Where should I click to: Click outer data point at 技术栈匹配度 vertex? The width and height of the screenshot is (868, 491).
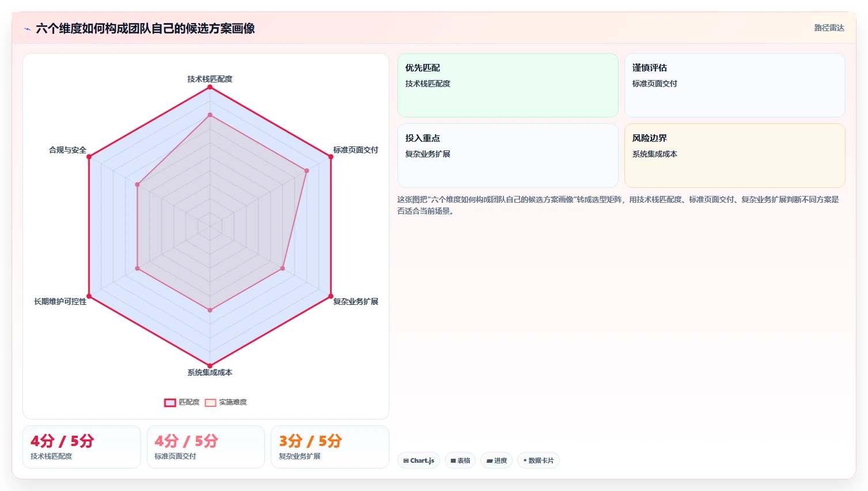210,87
